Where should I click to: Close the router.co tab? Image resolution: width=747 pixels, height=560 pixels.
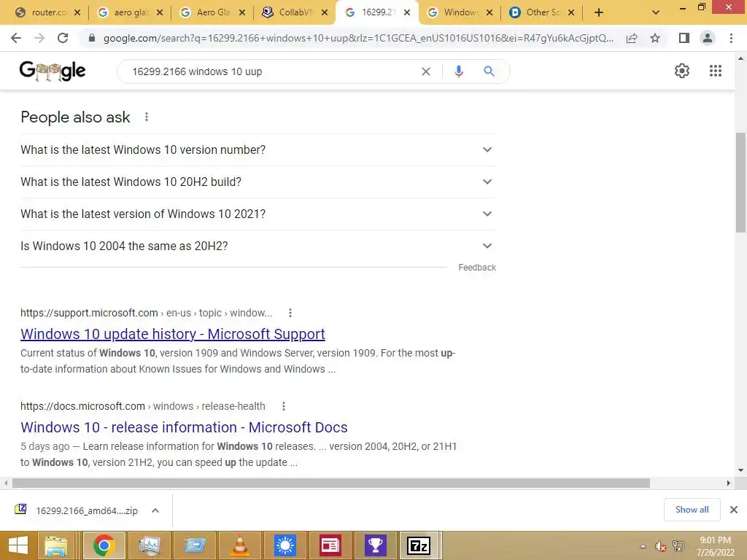[x=77, y=13]
